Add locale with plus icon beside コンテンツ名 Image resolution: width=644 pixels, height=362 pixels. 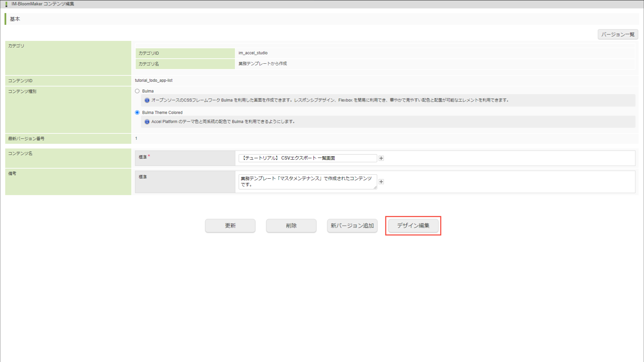[x=381, y=158]
